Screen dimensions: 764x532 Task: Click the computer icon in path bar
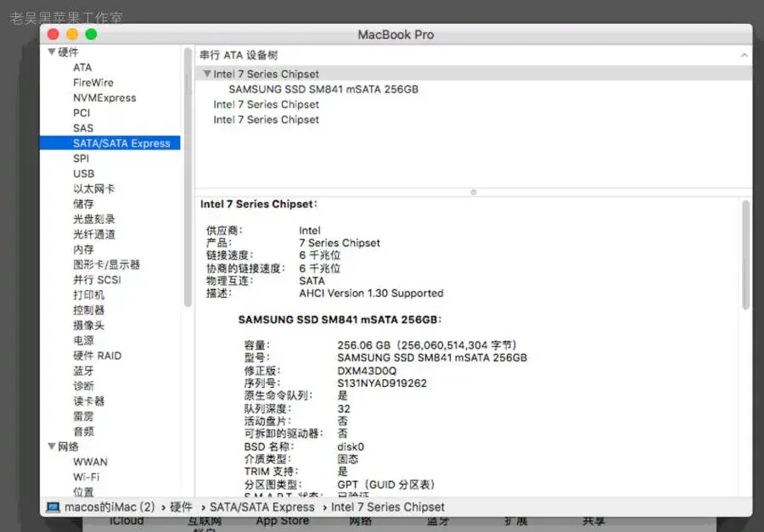(x=53, y=507)
